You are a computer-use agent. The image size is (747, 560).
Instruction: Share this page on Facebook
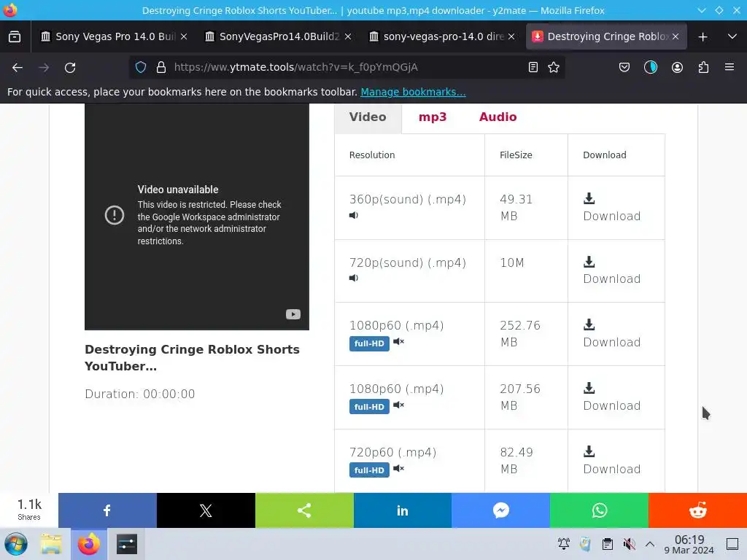[107, 510]
